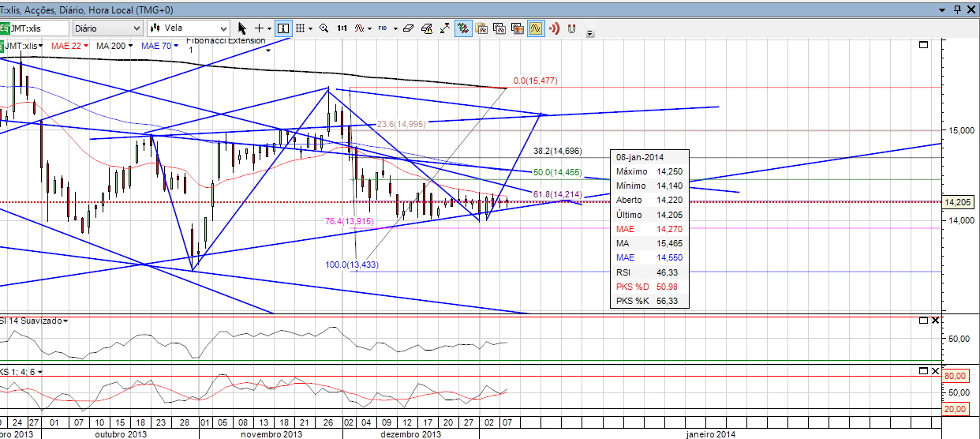Click the 20,00 PKS level marker
The image size is (980, 439).
click(956, 408)
